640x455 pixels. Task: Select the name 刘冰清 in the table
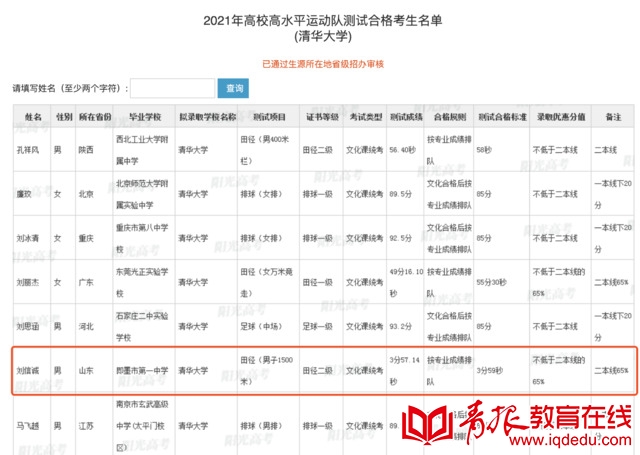(28, 238)
